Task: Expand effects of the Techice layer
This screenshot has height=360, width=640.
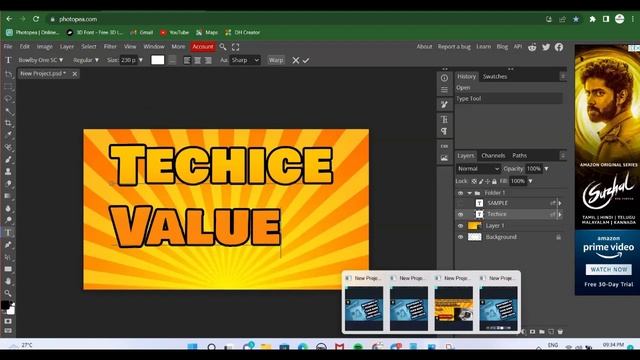Action: (x=560, y=214)
